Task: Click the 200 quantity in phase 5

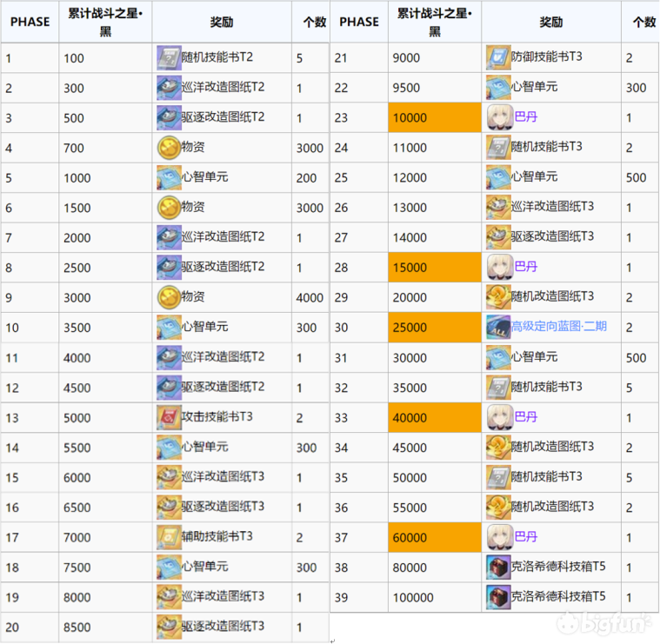Action: pos(306,178)
